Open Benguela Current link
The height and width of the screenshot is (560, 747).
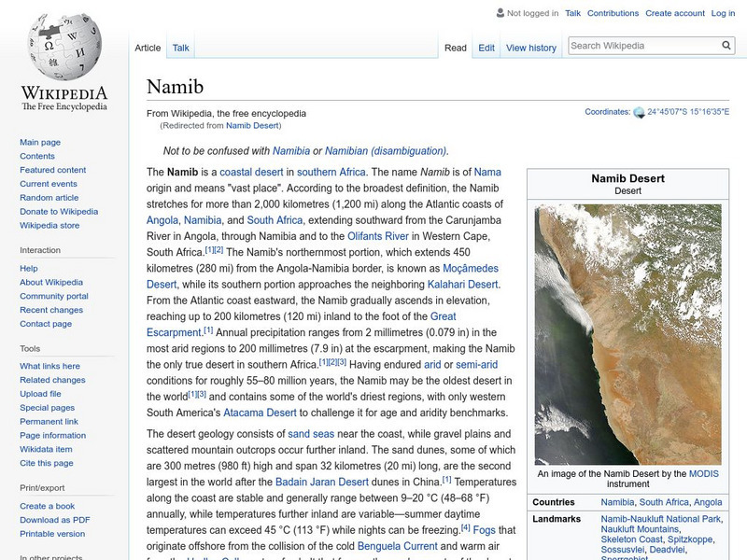point(398,546)
